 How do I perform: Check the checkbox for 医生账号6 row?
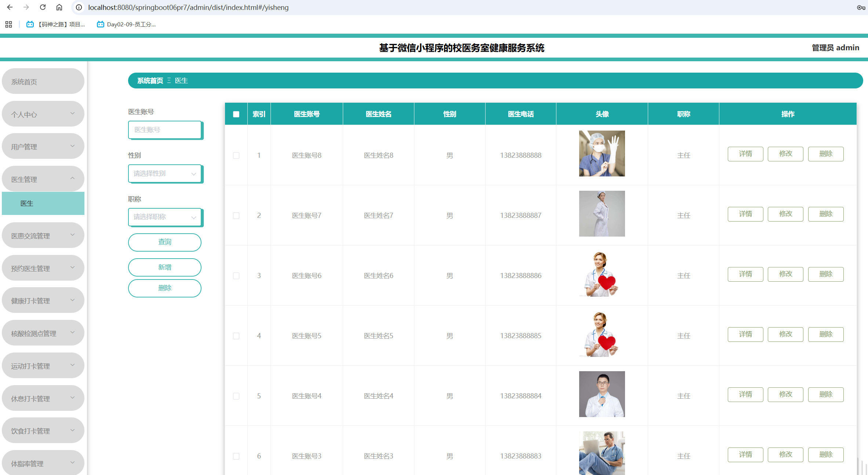(236, 275)
